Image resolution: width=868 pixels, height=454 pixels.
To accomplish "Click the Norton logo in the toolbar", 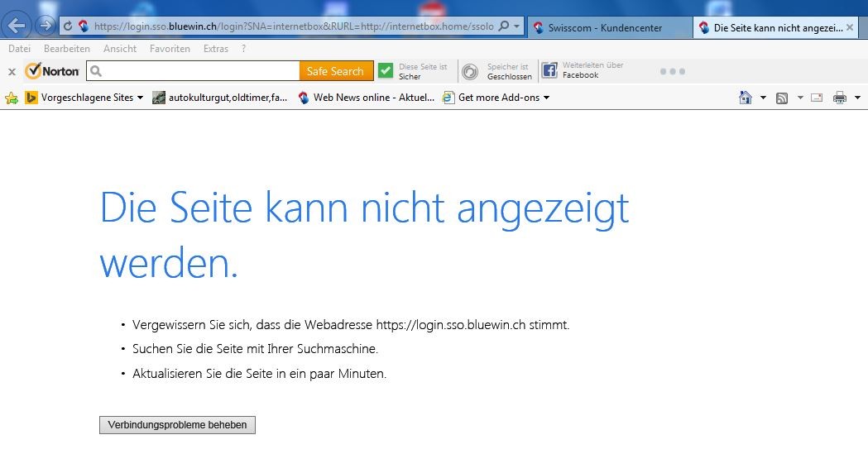I will [x=52, y=71].
